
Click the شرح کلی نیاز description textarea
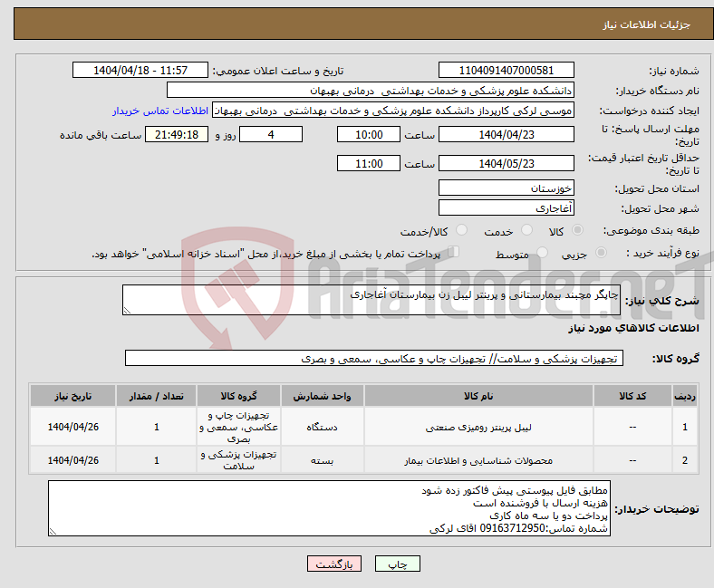coord(371,300)
